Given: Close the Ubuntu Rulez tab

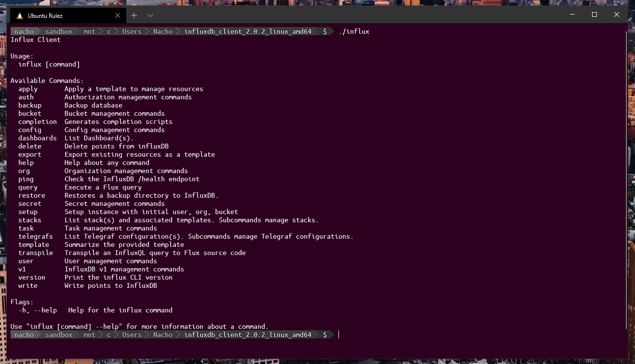Looking at the screenshot, I should [x=118, y=15].
